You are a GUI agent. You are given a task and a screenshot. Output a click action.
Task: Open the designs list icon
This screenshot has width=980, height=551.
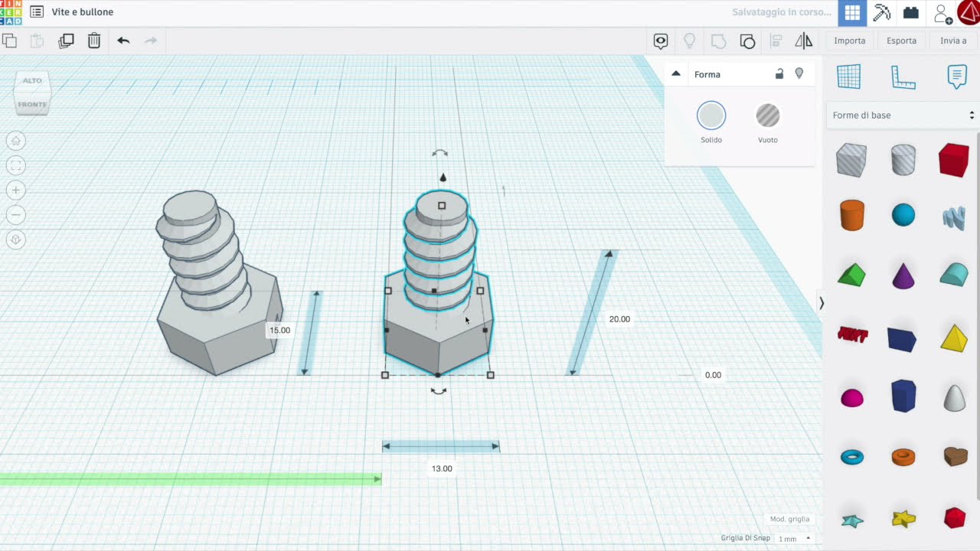(36, 12)
